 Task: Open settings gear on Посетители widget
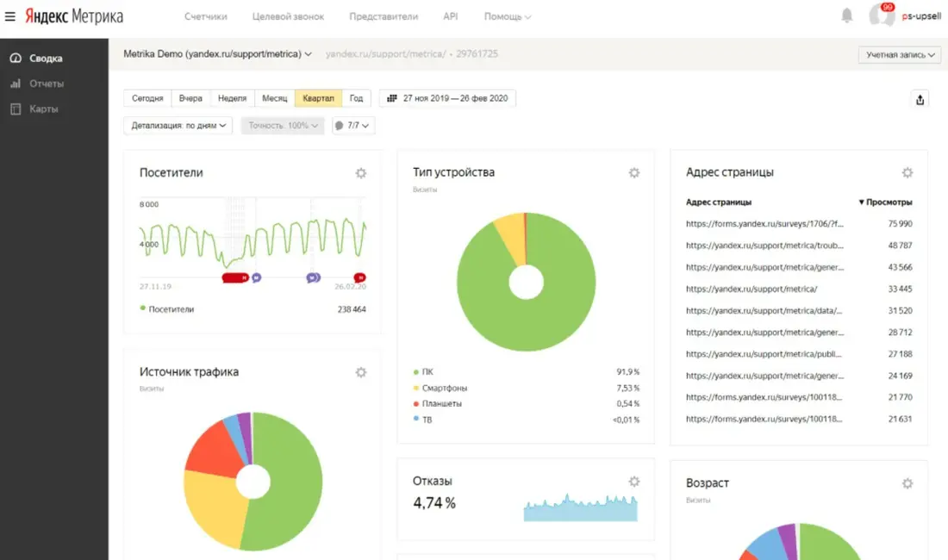[x=361, y=173]
